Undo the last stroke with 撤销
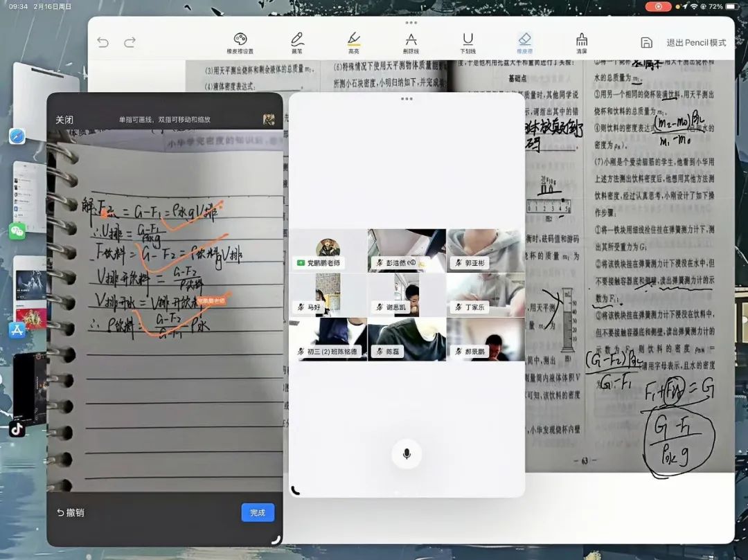 coord(71,512)
